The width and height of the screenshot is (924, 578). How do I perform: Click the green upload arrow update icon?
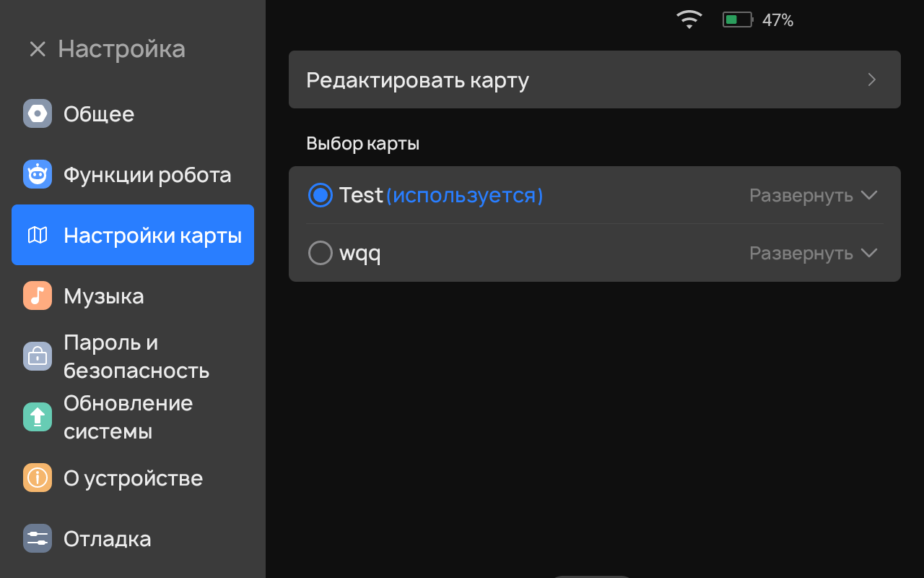point(38,417)
